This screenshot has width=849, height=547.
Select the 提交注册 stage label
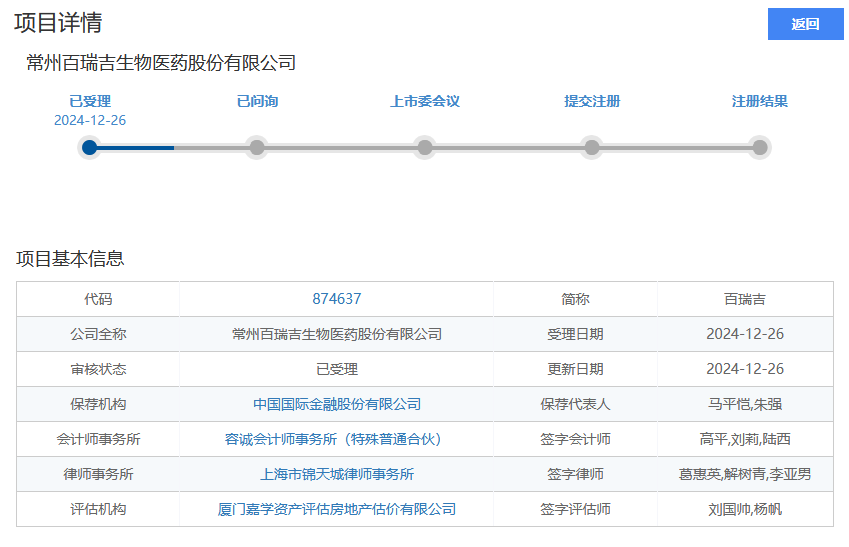592,101
